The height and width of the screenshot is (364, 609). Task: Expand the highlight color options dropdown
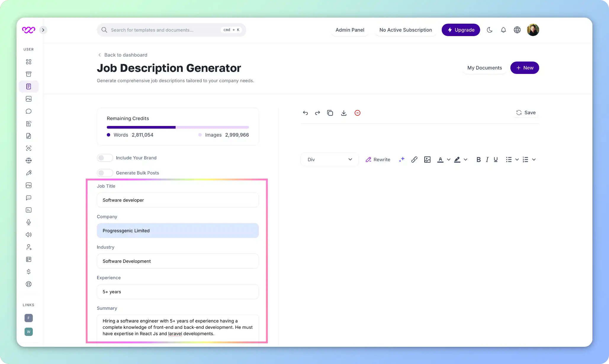point(465,159)
